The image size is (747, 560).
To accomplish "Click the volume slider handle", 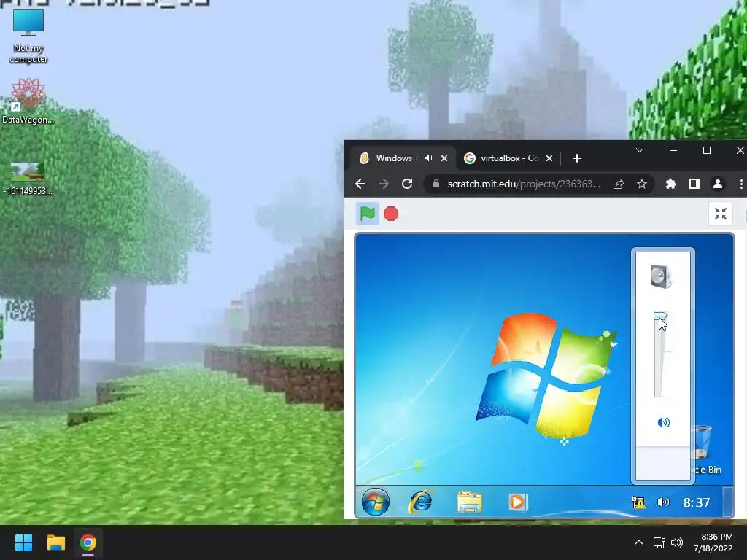I will click(660, 316).
